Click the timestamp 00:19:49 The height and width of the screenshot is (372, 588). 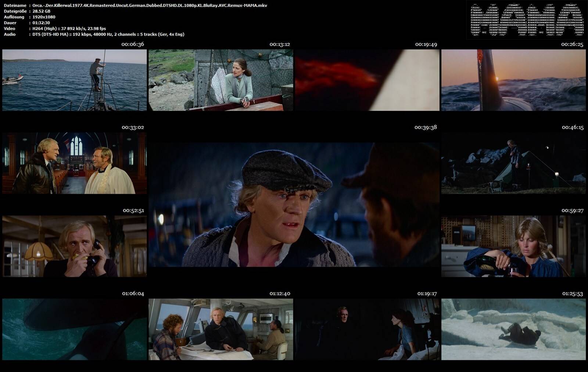click(x=426, y=44)
